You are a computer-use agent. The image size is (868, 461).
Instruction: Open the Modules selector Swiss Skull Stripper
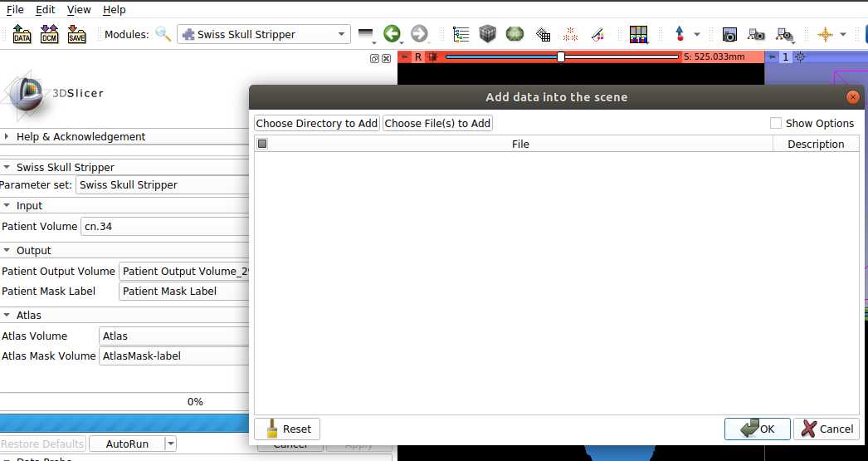[264, 34]
